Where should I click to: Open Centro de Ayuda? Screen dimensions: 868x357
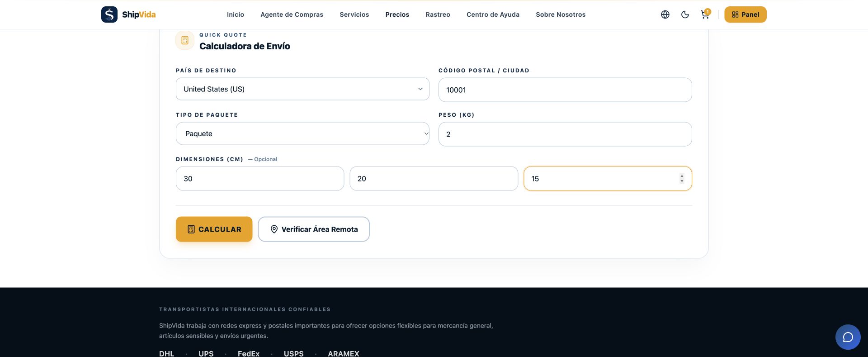click(x=493, y=14)
